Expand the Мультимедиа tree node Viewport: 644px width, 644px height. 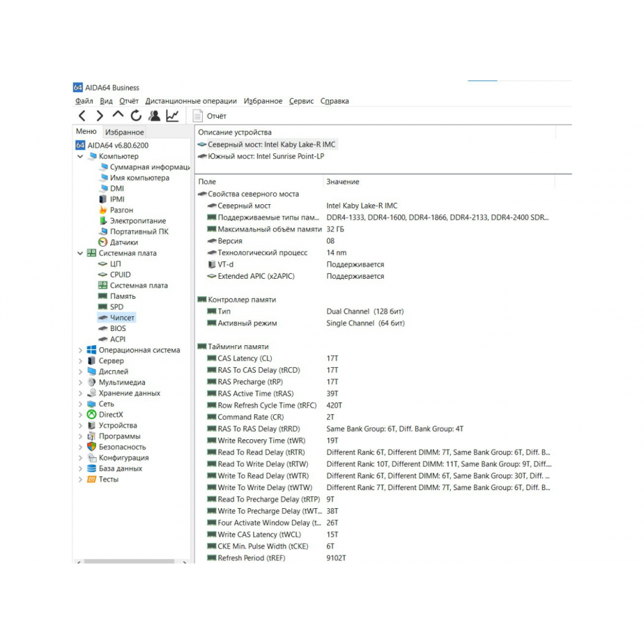click(80, 383)
